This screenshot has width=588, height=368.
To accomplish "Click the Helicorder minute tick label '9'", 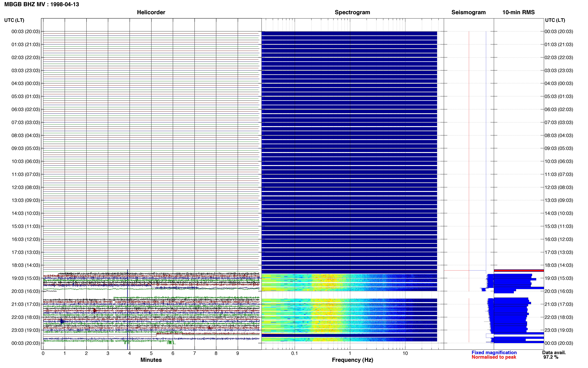I will coord(238,353).
